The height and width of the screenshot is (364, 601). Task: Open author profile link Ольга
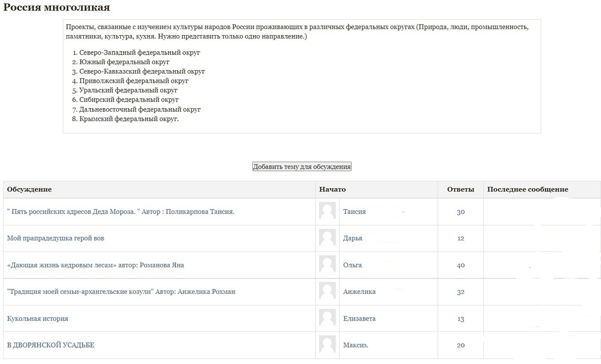coord(353,265)
